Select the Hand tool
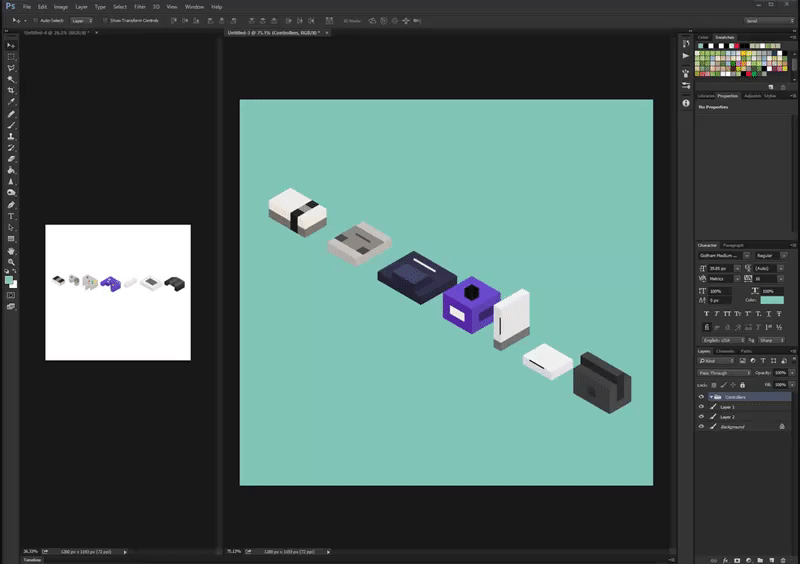The width and height of the screenshot is (800, 564). (11, 251)
